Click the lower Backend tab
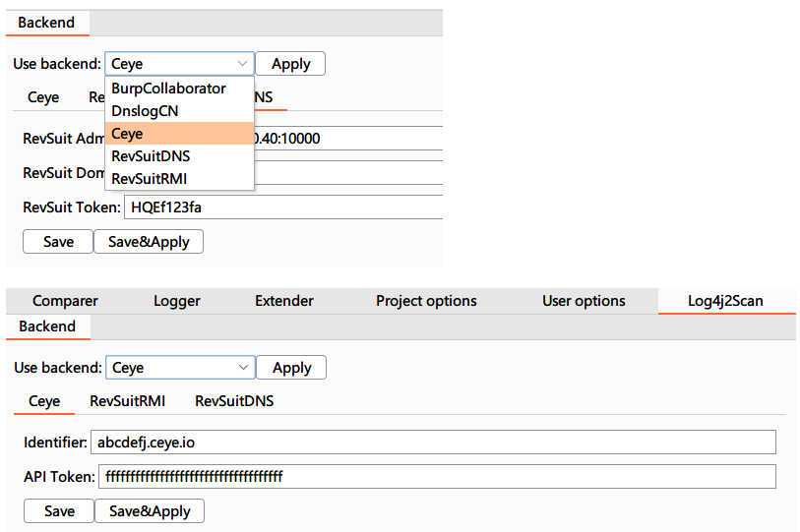Viewport: 800px width, 532px height. point(47,326)
